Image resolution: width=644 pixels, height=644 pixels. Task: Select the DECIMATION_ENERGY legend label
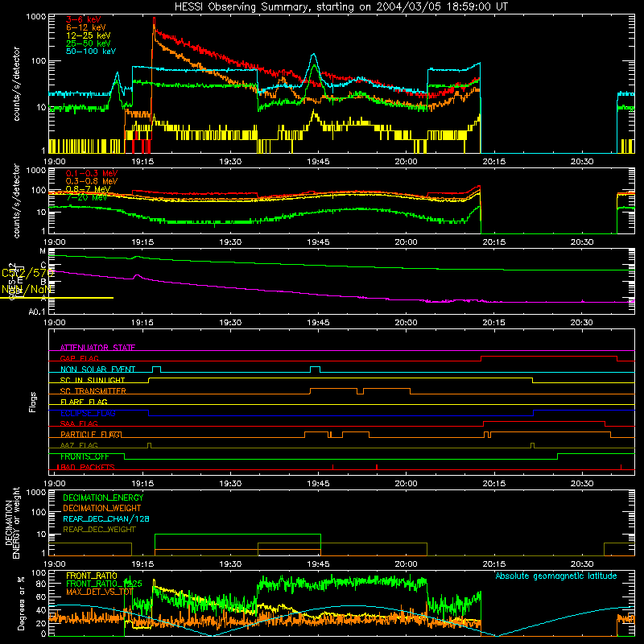click(103, 497)
